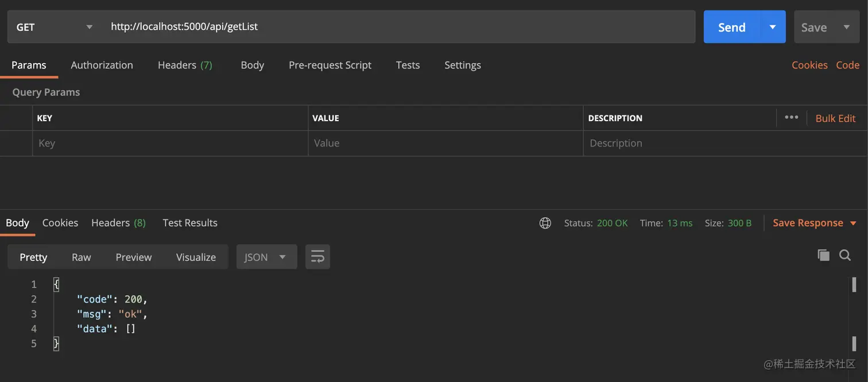
Task: Open the request Headers (7) tab
Action: coord(185,65)
